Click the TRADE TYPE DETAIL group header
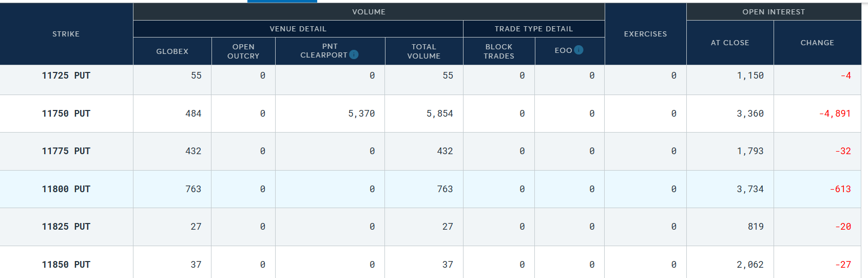 pos(533,29)
